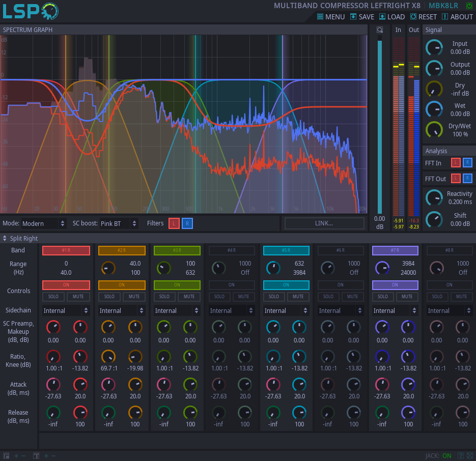This screenshot has height=461, width=476.
Task: Click the plus beside the UI scaling icon
Action: [x=16, y=456]
